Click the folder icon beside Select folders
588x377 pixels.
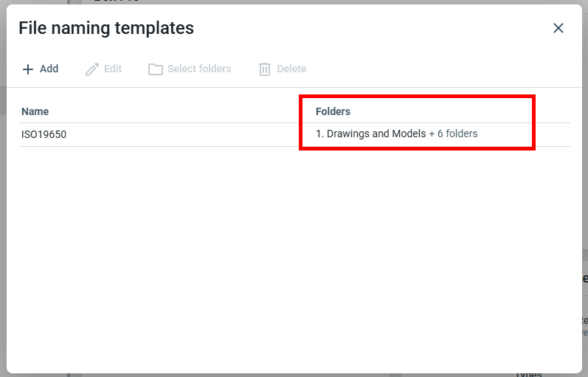coord(156,69)
